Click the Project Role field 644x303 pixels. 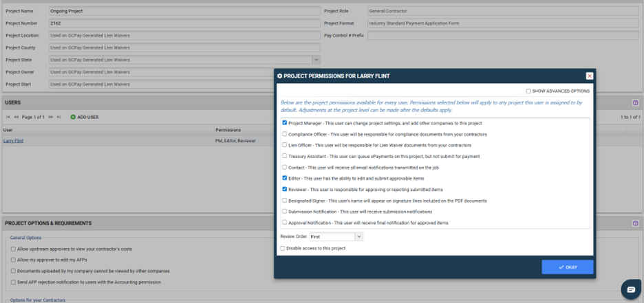pos(503,11)
